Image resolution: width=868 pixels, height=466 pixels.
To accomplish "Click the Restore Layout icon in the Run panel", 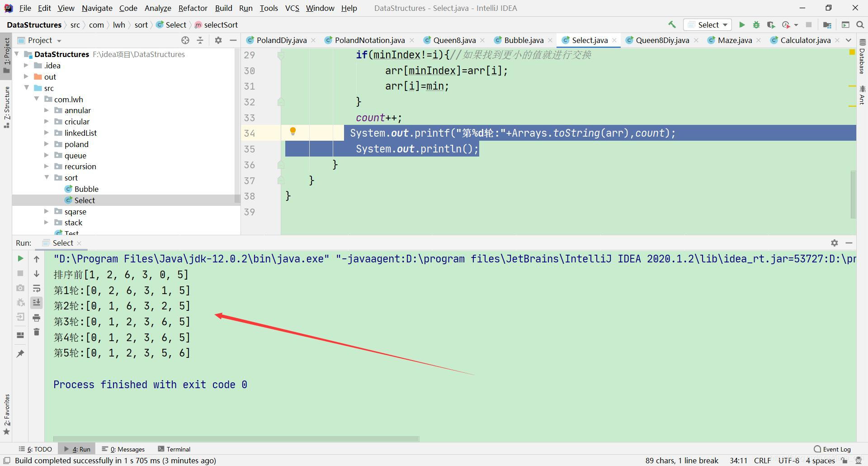I will [20, 335].
